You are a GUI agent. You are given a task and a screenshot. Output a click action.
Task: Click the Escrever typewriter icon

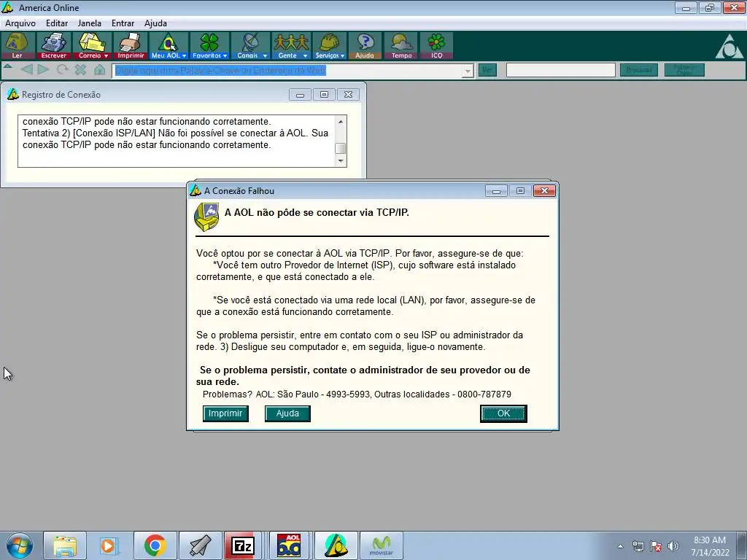[x=53, y=46]
